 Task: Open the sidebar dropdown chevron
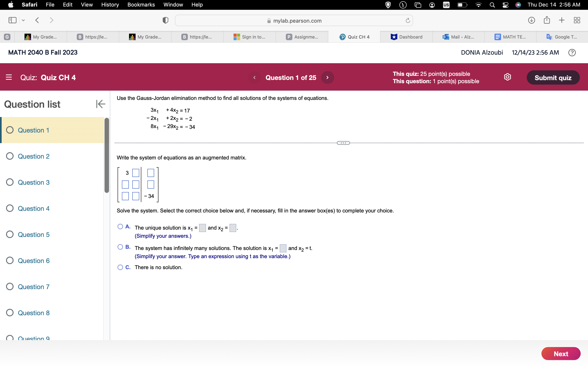tap(23, 20)
